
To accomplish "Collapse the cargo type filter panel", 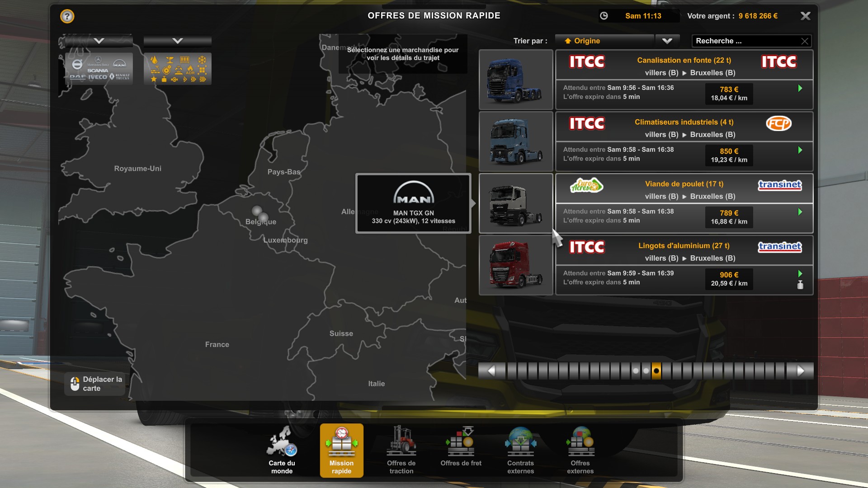I will click(178, 41).
